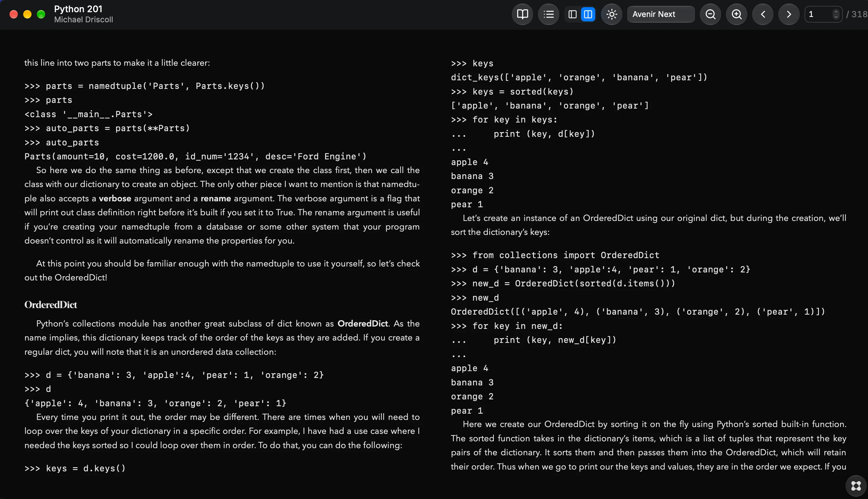Select the two-page layout toggle
The width and height of the screenshot is (868, 499).
click(x=588, y=14)
